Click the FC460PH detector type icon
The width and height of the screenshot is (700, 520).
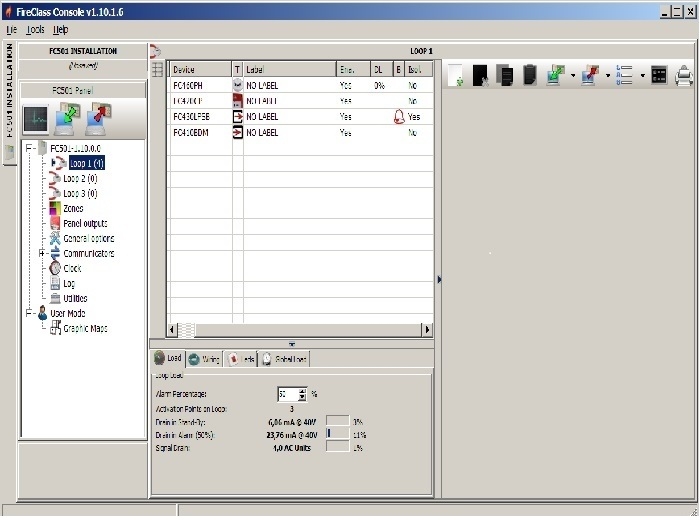238,85
